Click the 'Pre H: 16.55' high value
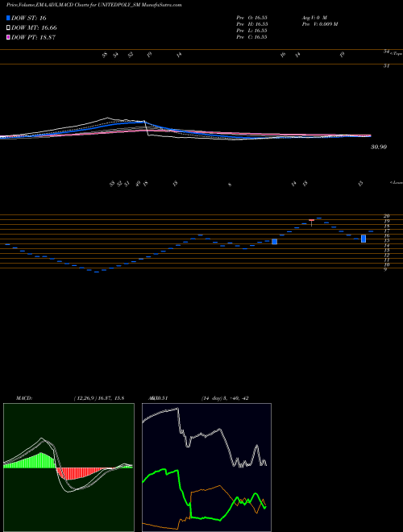Image resolution: width=403 pixels, height=532 pixels. 251,24
